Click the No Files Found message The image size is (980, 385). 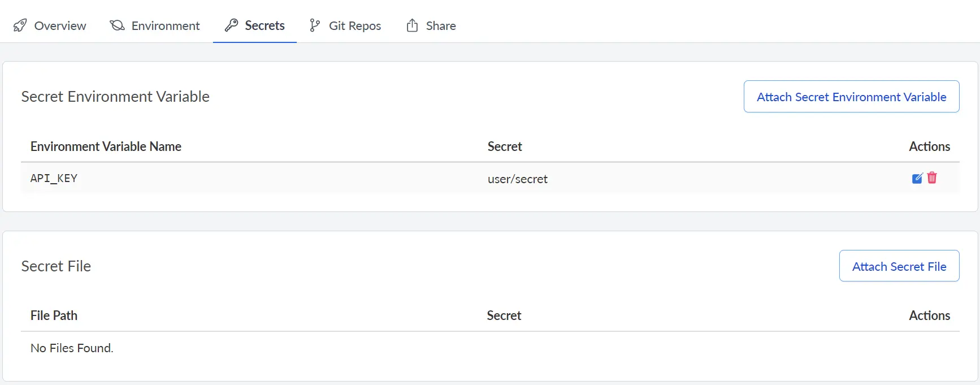click(x=72, y=348)
